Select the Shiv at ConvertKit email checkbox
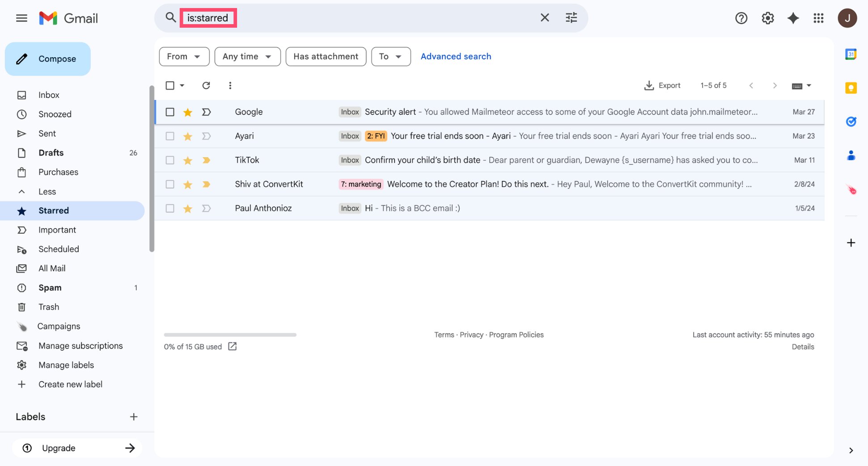This screenshot has width=868, height=466. [x=170, y=184]
